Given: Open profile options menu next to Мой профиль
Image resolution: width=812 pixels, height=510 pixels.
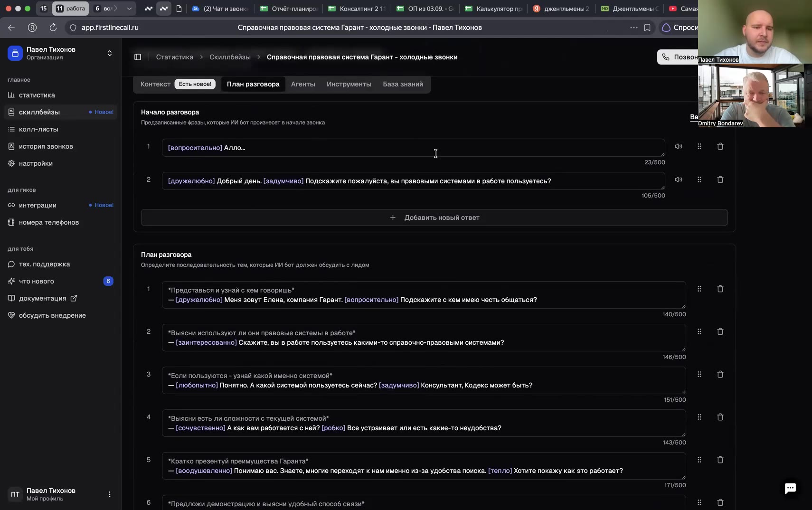Looking at the screenshot, I should point(110,494).
